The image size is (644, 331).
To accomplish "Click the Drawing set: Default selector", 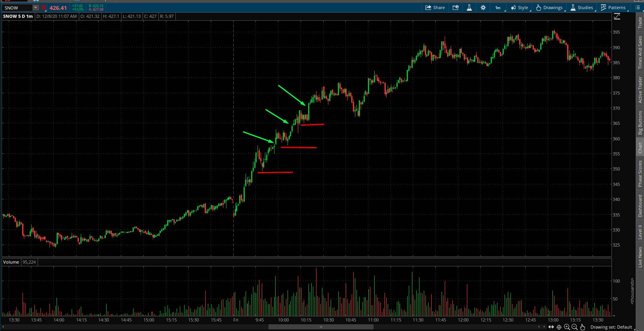I will coord(611,327).
